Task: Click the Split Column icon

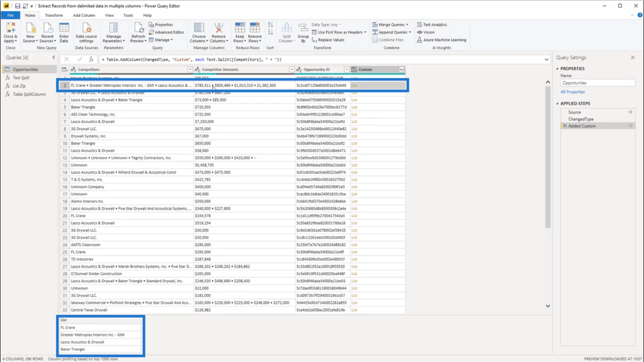Action: [x=286, y=28]
